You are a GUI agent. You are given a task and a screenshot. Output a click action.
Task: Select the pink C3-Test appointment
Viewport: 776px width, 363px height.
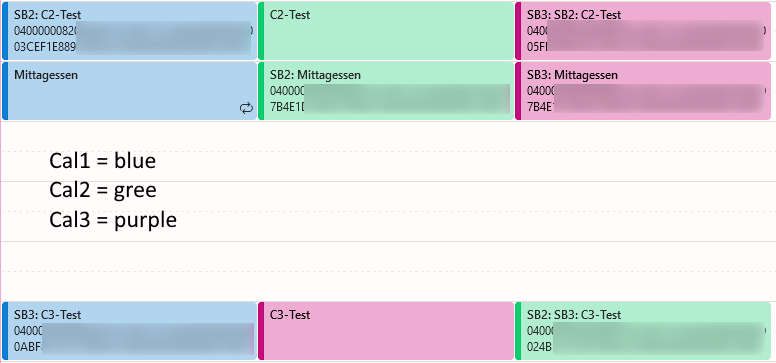point(386,331)
